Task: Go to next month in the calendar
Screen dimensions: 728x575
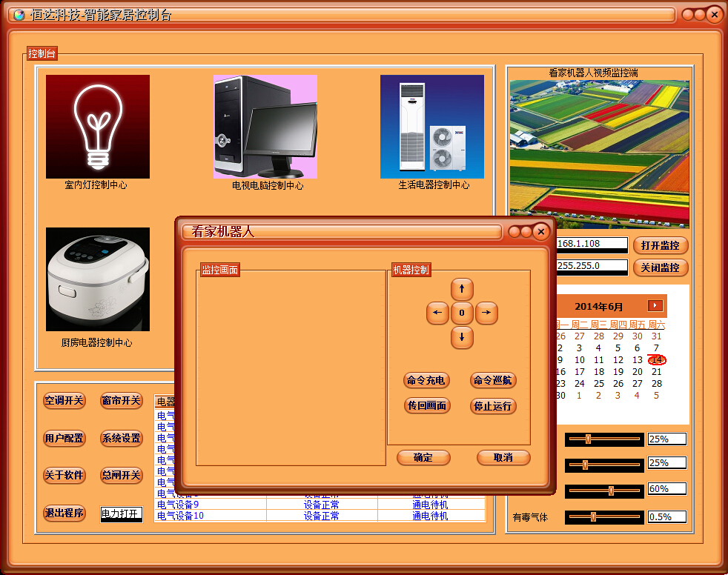Action: tap(655, 305)
